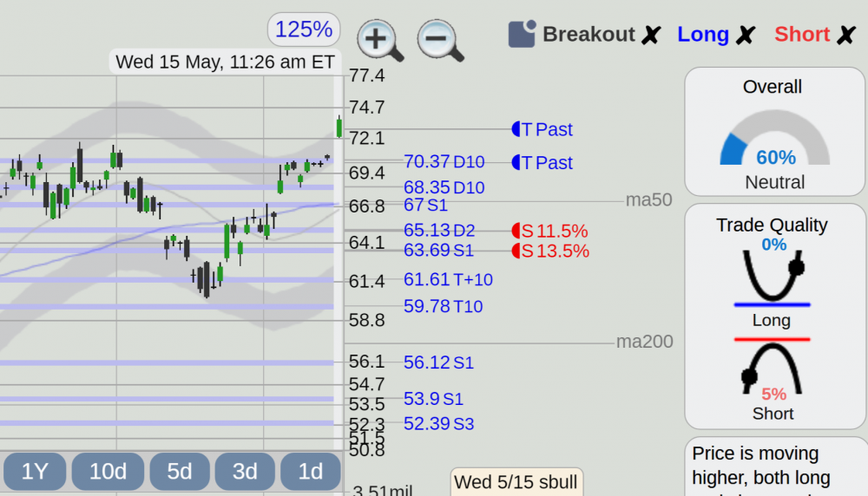The image size is (868, 496).
Task: Click the T Past marker beside 70.37
Action: coord(542,162)
